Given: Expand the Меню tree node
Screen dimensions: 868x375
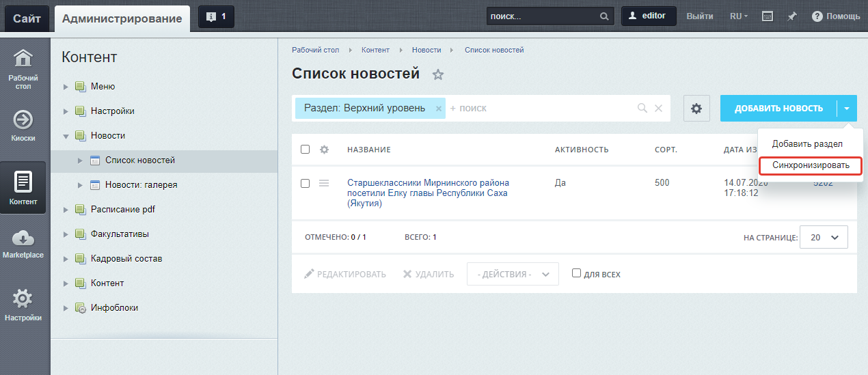Looking at the screenshot, I should point(66,87).
